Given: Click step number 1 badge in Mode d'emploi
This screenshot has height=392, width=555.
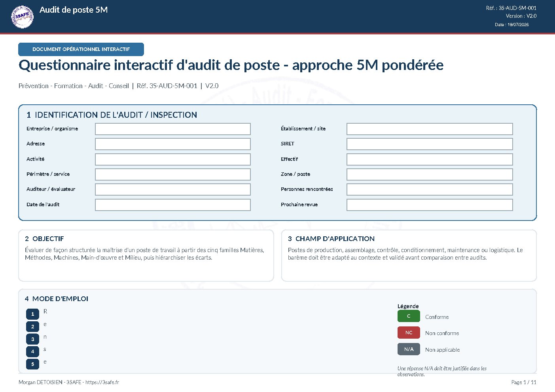Looking at the screenshot, I should pos(32,314).
